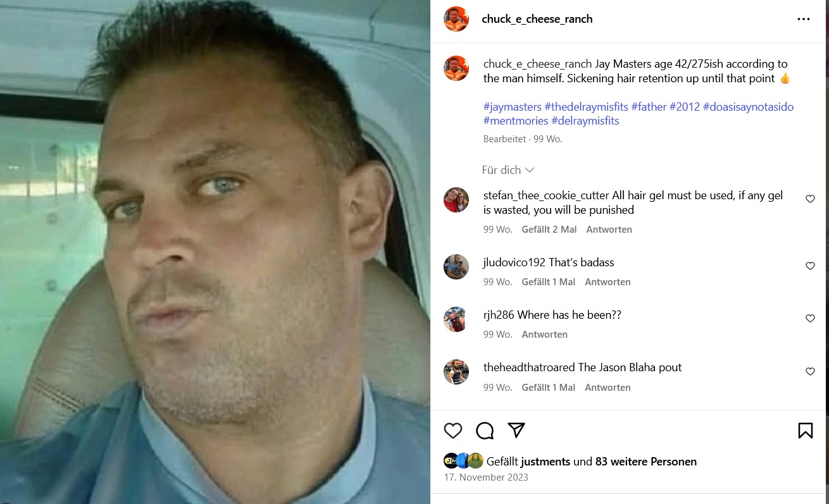Like the post with the heart icon
Image resolution: width=829 pixels, height=504 pixels.
click(453, 431)
